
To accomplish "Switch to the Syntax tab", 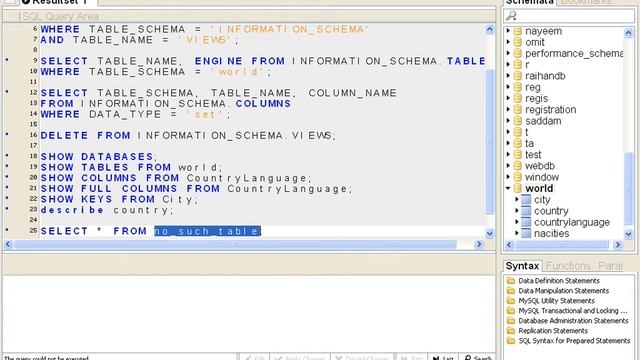I will click(522, 266).
